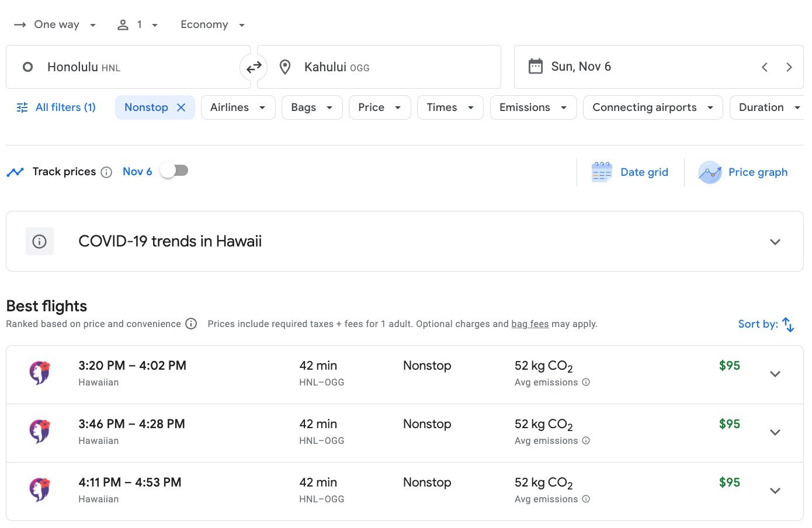Open the trip type One way dropdown
The image size is (812, 528).
pyautogui.click(x=55, y=25)
